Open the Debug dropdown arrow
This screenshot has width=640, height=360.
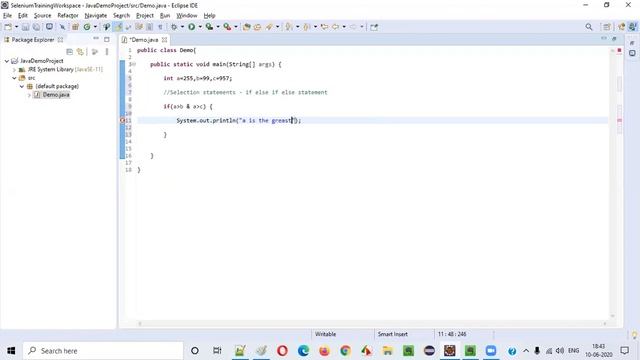tap(182, 27)
